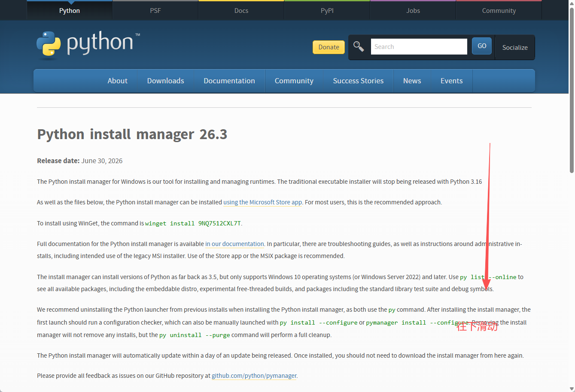Click the 'py uninstall --purge' command text

(x=195, y=335)
